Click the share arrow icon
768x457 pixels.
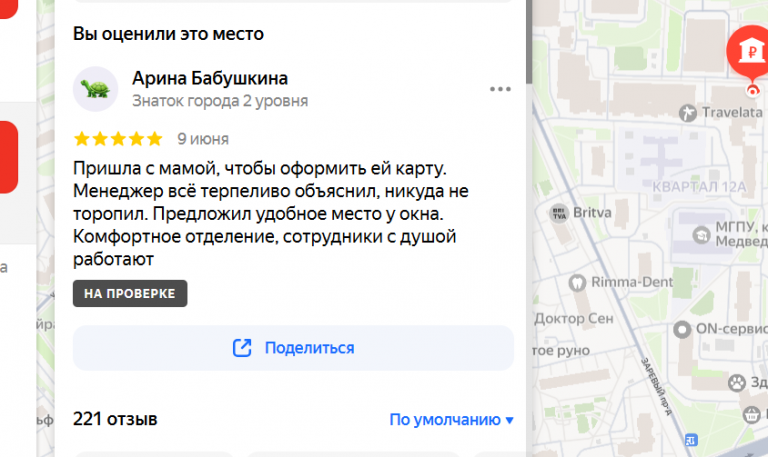(242, 348)
